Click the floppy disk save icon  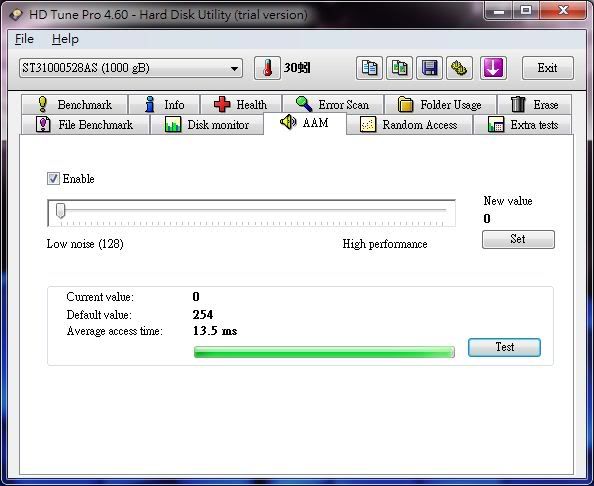tap(429, 68)
